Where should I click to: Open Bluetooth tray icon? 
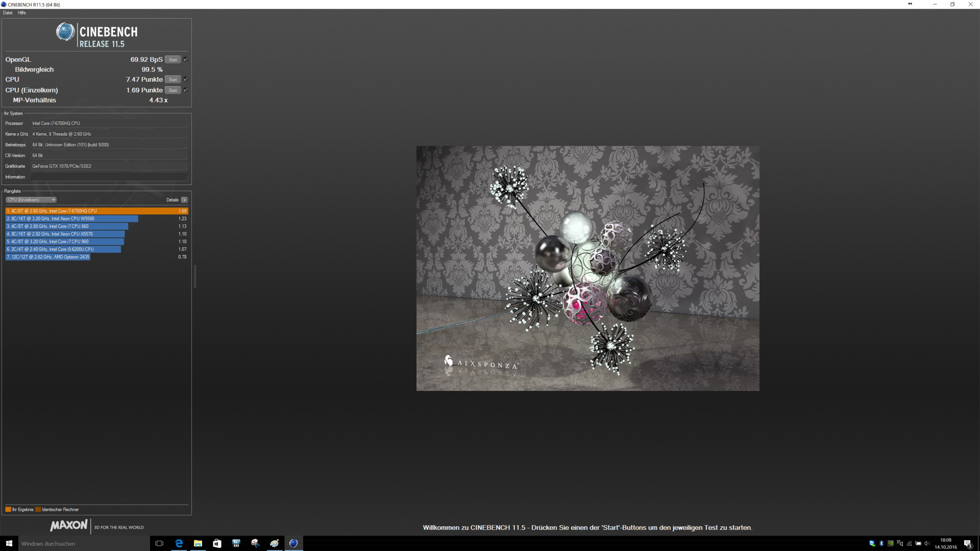pos(881,543)
